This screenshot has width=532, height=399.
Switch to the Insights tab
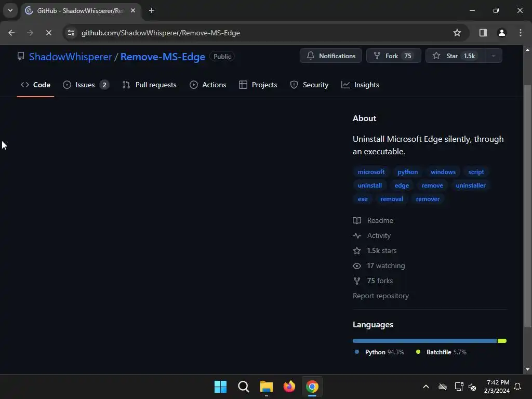point(360,85)
